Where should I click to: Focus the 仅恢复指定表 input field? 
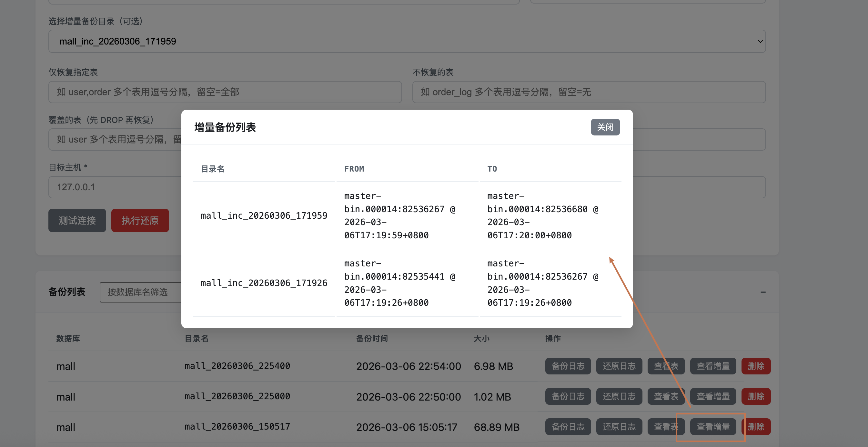tap(225, 92)
